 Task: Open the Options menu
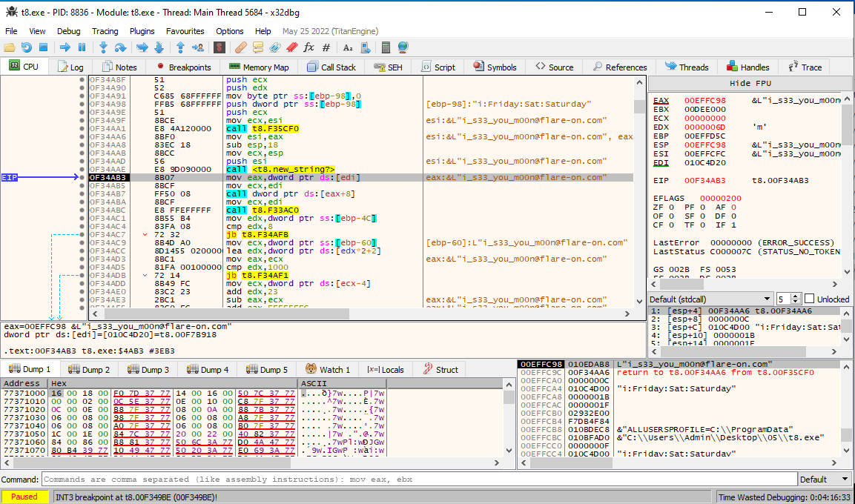click(230, 31)
